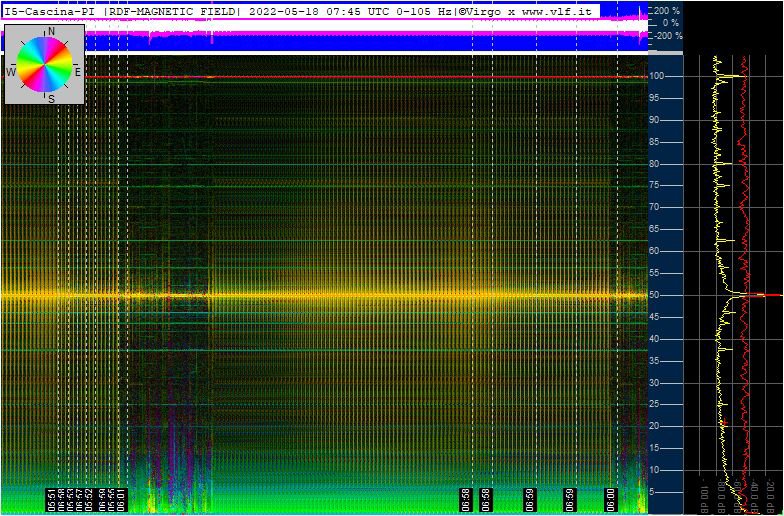Click the 06:01 time marker
This screenshot has width=784, height=516.
click(121, 499)
